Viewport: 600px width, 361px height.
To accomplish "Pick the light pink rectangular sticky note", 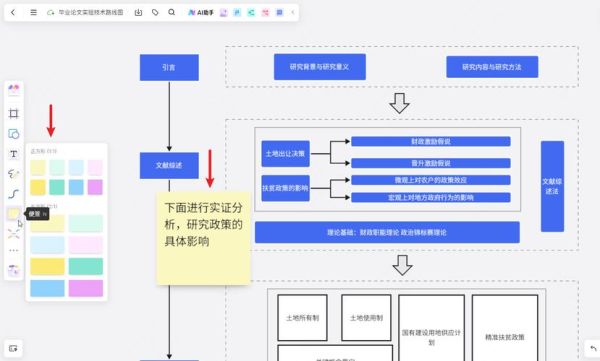I will pos(86,245).
